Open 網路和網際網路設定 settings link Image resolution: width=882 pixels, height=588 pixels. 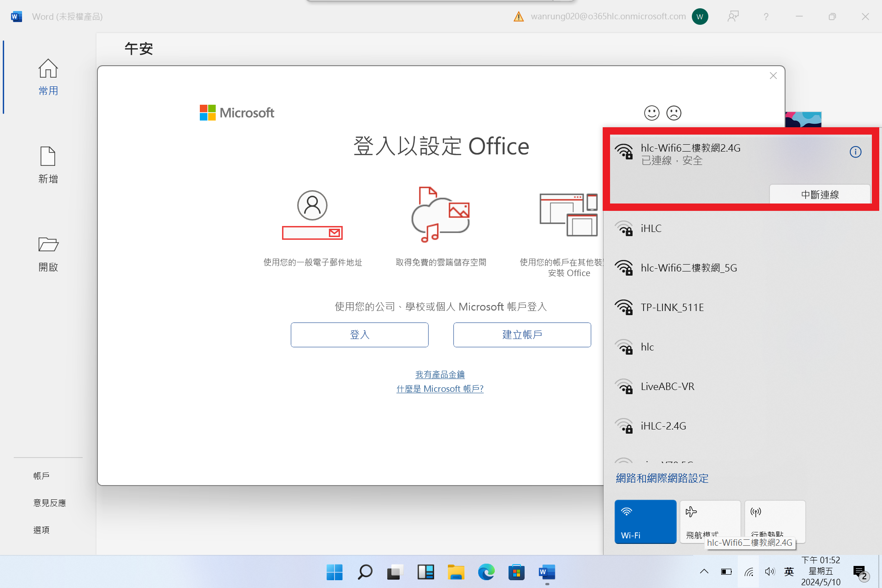point(662,478)
